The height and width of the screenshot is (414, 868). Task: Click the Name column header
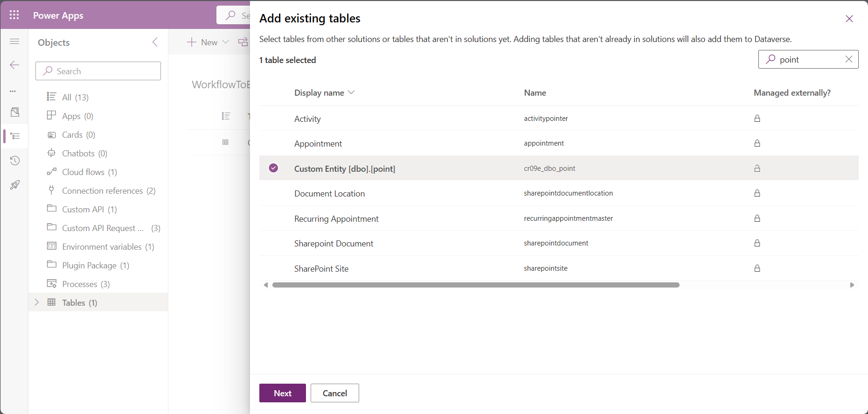(x=535, y=93)
